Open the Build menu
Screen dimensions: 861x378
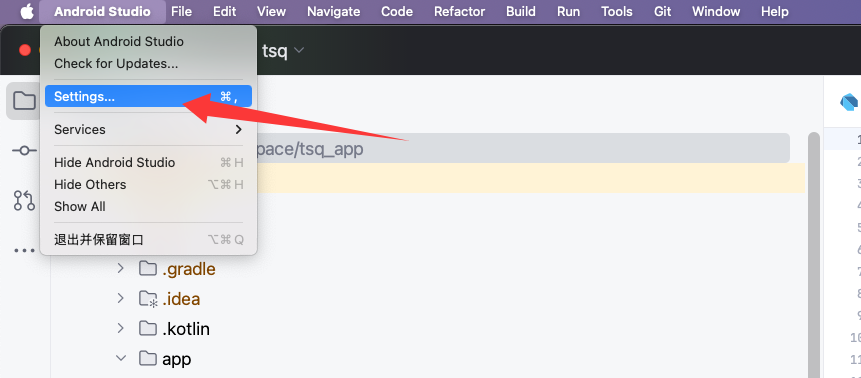(521, 12)
